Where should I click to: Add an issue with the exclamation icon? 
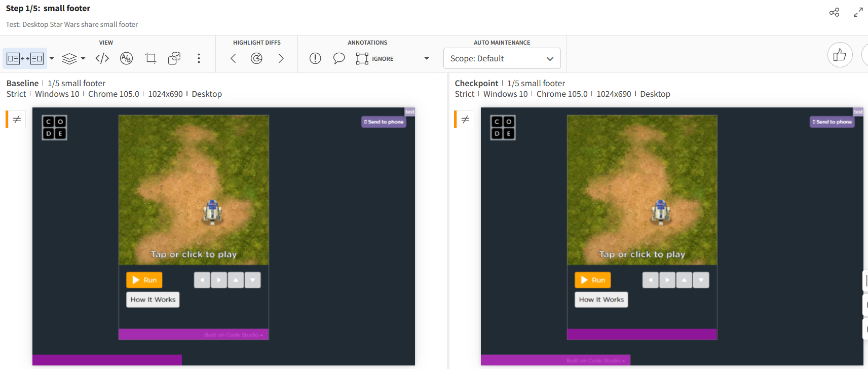(315, 58)
